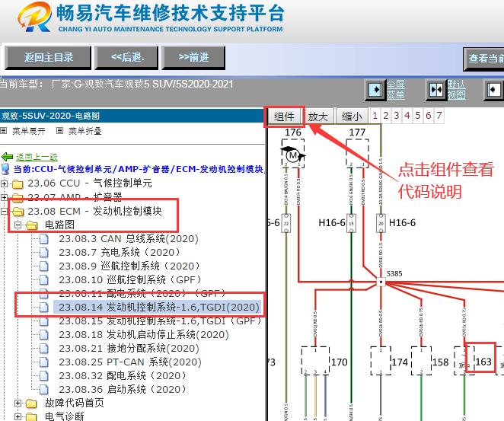504x421 pixels.
Task: Click the document icon of 23.08.36 启动系统
Action: [44, 390]
